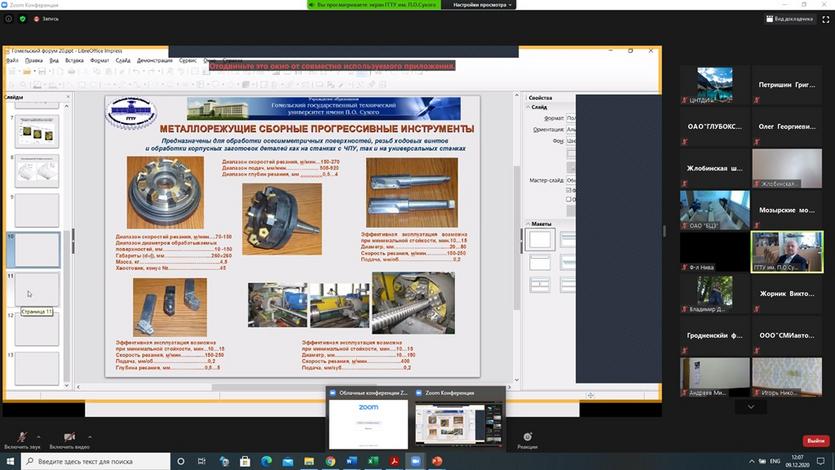Viewport: 835px width, 470px height.
Task: Click the horizontal scrollbar below the slide
Action: (x=293, y=387)
